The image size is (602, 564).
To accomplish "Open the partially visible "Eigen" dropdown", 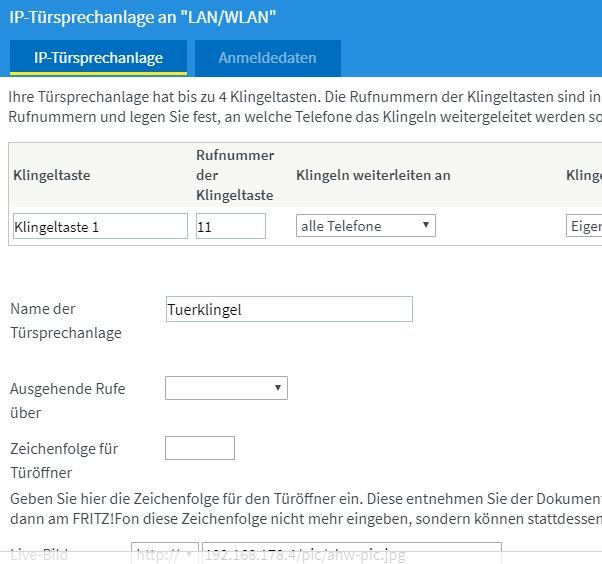I will 584,226.
